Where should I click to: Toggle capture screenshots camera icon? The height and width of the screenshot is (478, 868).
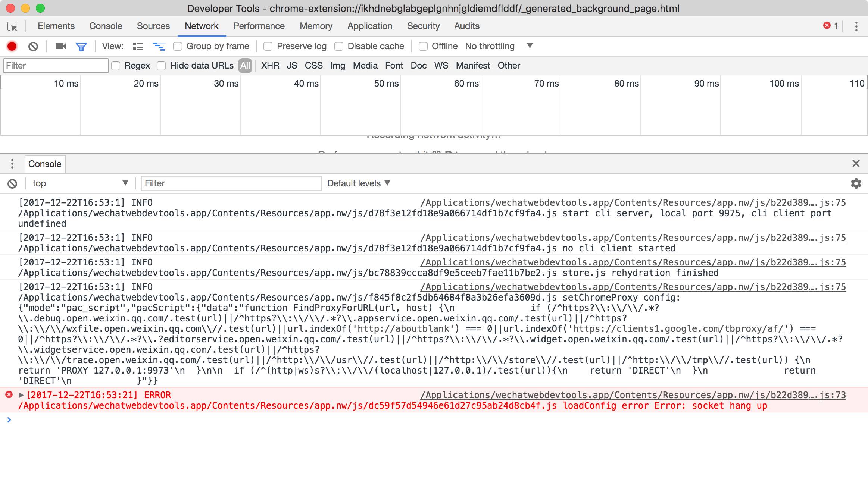[x=60, y=46]
